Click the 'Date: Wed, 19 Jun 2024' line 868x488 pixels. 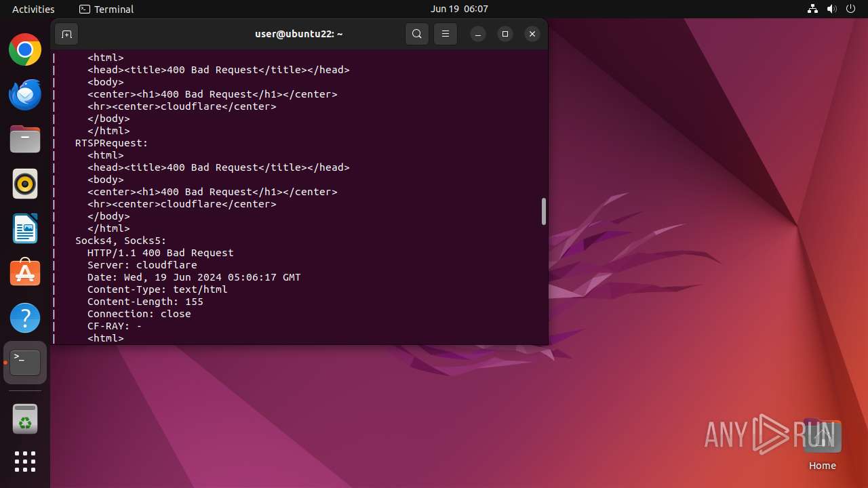tap(194, 277)
